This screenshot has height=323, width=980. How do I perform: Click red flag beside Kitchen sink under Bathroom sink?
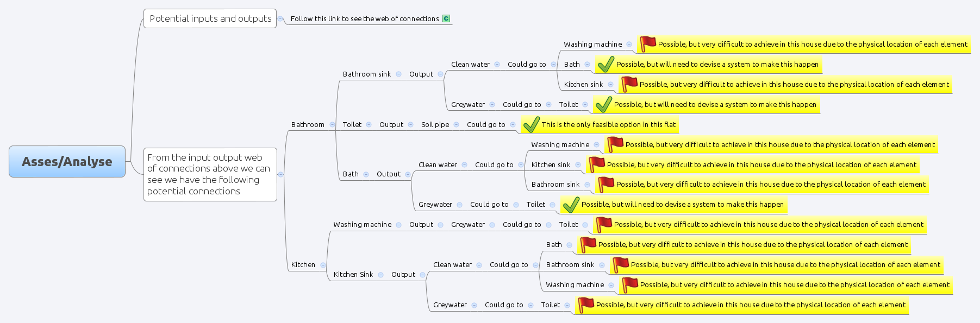[x=628, y=84]
